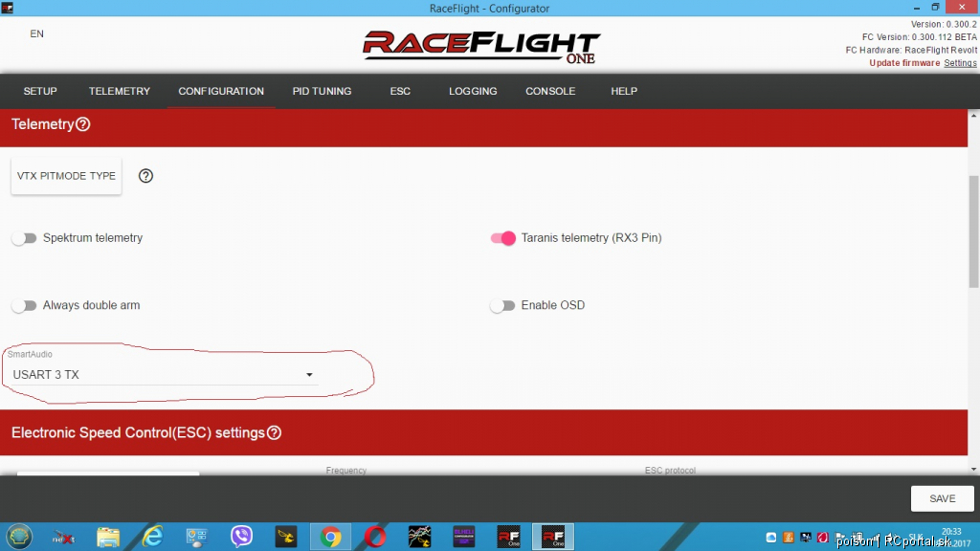
Task: Turn off Taranis telemetry (RX3 Pin)
Action: [x=503, y=238]
